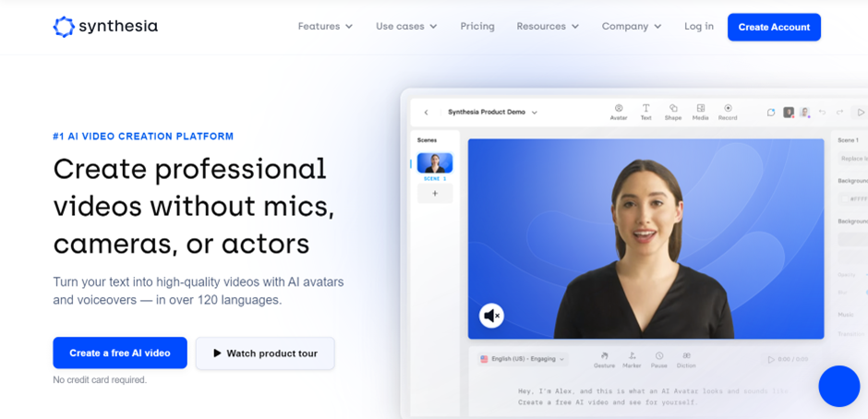Insert a Pause in the script toolbar
This screenshot has height=419, width=868.
click(658, 360)
